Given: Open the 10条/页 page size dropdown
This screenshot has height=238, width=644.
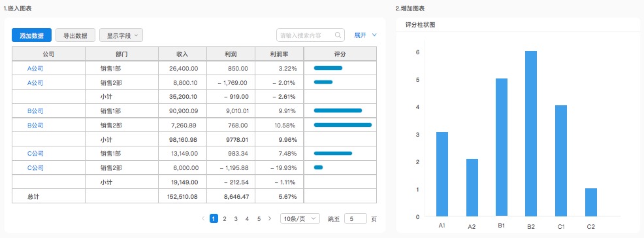Looking at the screenshot, I should coord(300,218).
